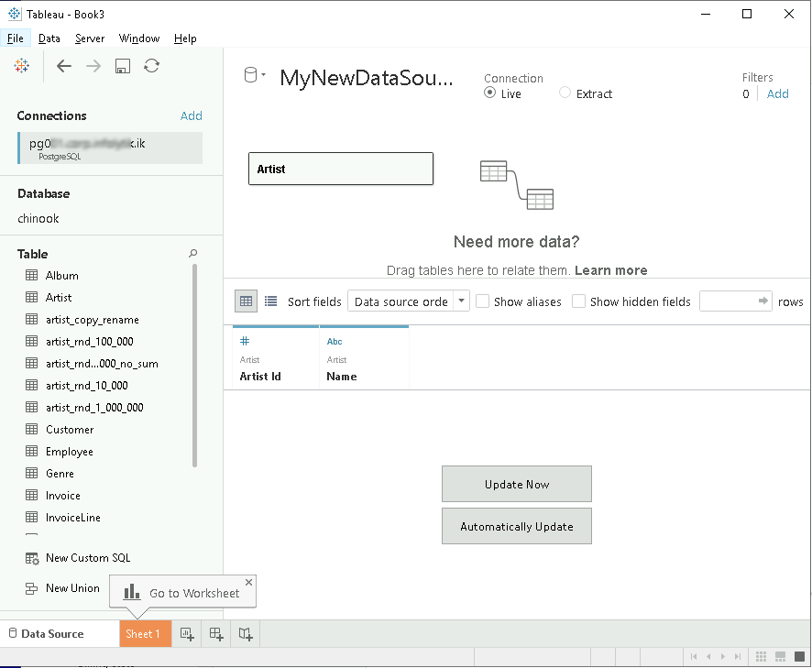Click the bar chart icon in Go to Worksheet tooltip
This screenshot has height=668, width=812.
pyautogui.click(x=132, y=592)
